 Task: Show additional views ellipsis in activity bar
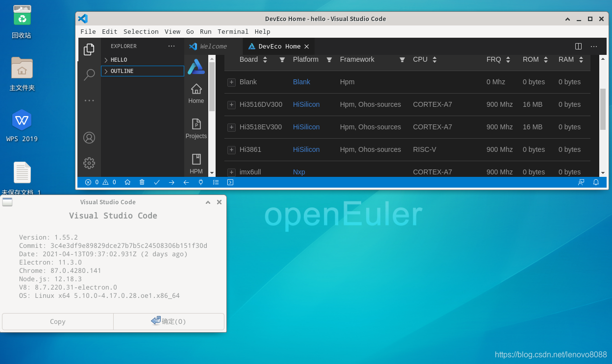pyautogui.click(x=89, y=100)
